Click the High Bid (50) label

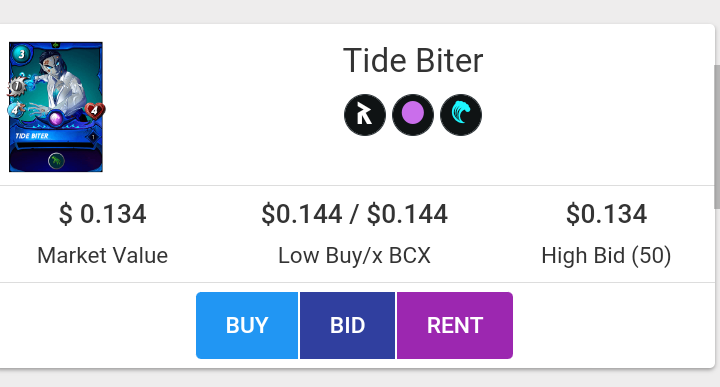[606, 255]
